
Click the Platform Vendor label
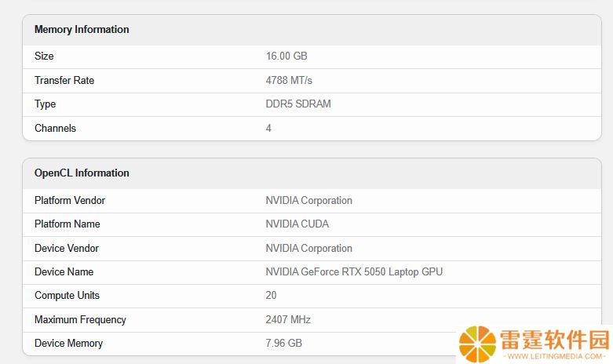(70, 200)
